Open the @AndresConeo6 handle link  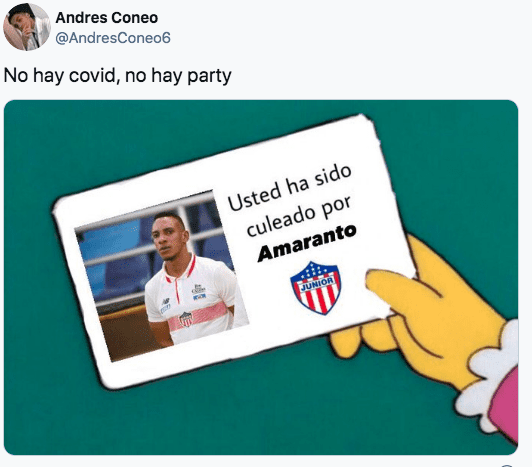pyautogui.click(x=113, y=38)
